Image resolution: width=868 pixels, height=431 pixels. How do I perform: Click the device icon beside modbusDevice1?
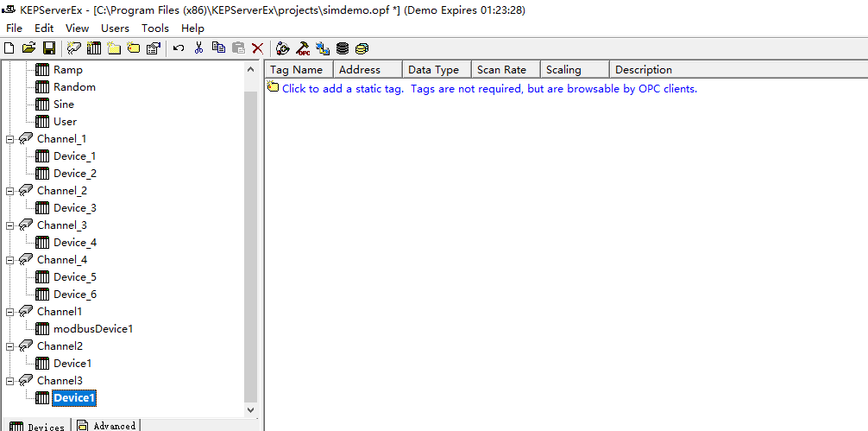coord(42,328)
